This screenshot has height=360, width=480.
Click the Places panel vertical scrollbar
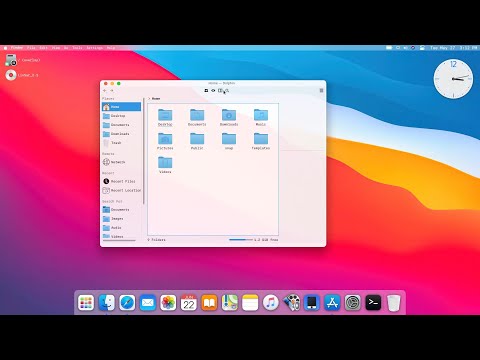click(144, 150)
